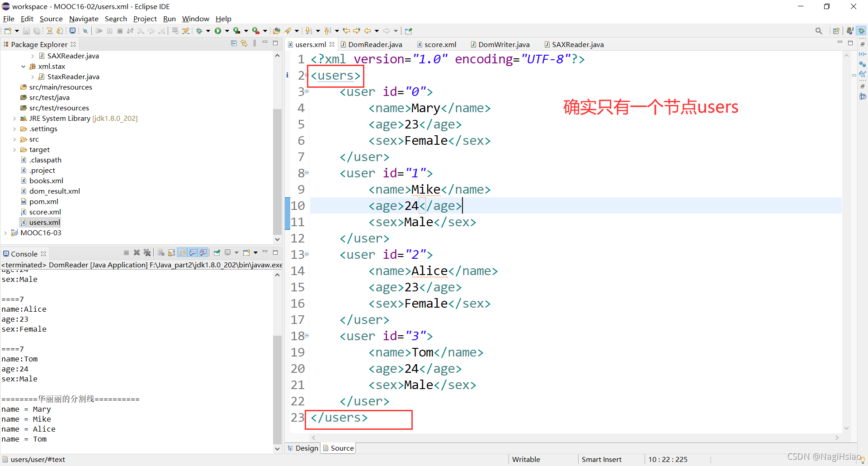Collapse fold marker at line 3

tap(307, 91)
